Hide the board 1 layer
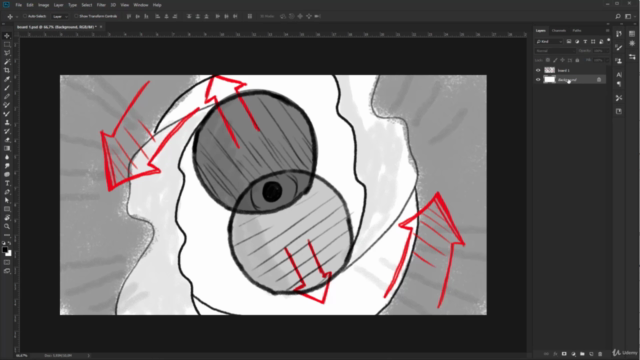 point(538,70)
